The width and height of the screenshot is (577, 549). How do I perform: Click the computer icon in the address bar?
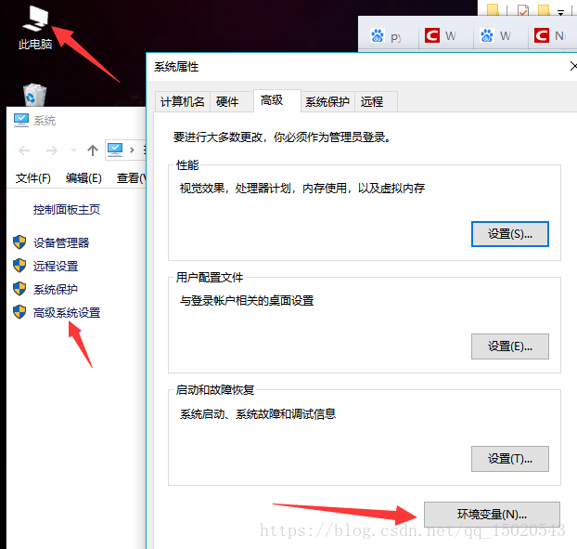click(x=115, y=150)
